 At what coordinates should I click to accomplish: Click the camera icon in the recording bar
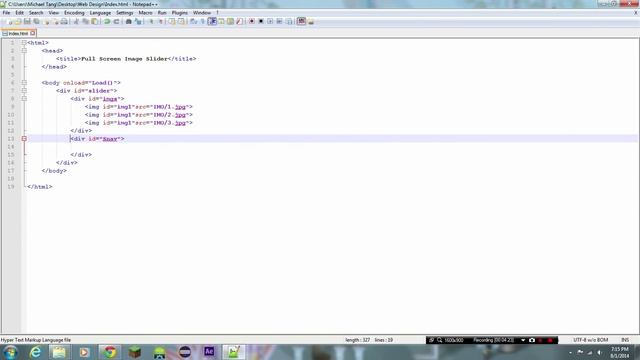pos(532,340)
